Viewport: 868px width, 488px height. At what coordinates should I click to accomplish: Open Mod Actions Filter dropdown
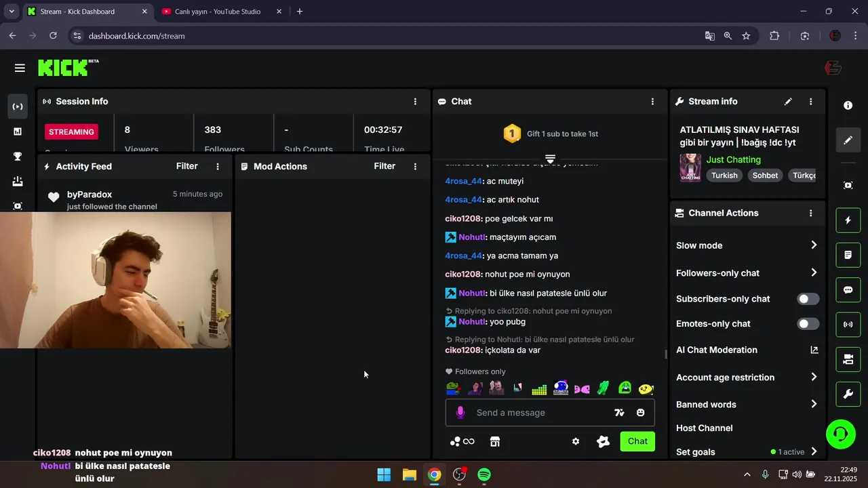tap(384, 166)
